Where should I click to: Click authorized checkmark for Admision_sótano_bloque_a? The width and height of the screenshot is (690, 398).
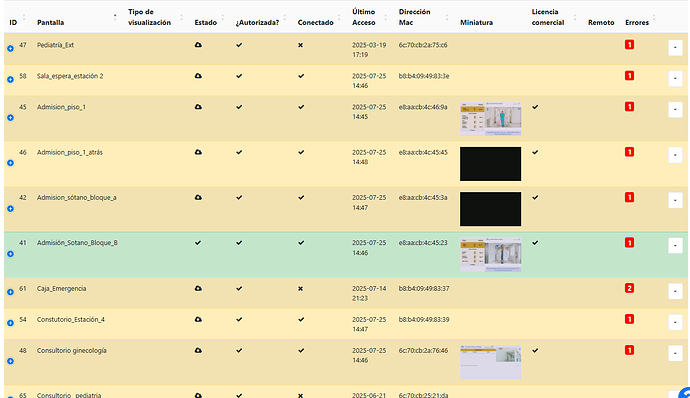pyautogui.click(x=239, y=197)
